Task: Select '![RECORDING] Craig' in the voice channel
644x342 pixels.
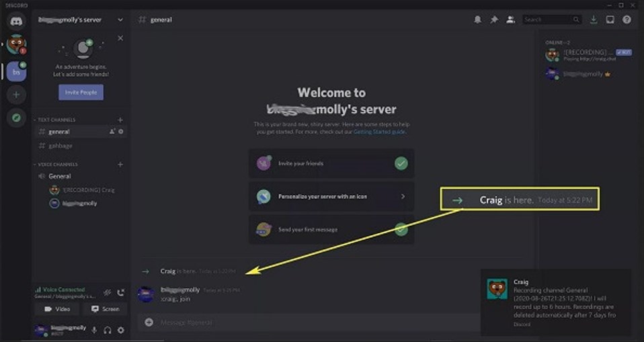Action: [x=82, y=190]
